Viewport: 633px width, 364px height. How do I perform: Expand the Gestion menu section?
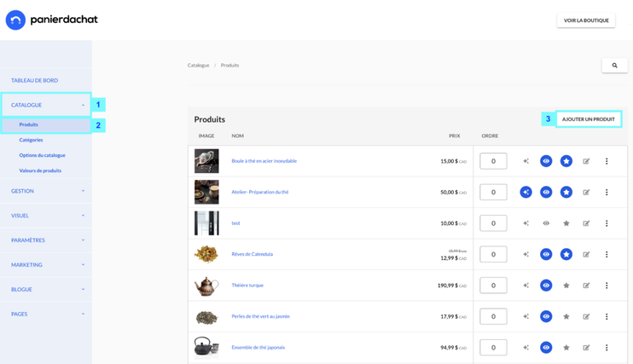tap(46, 191)
